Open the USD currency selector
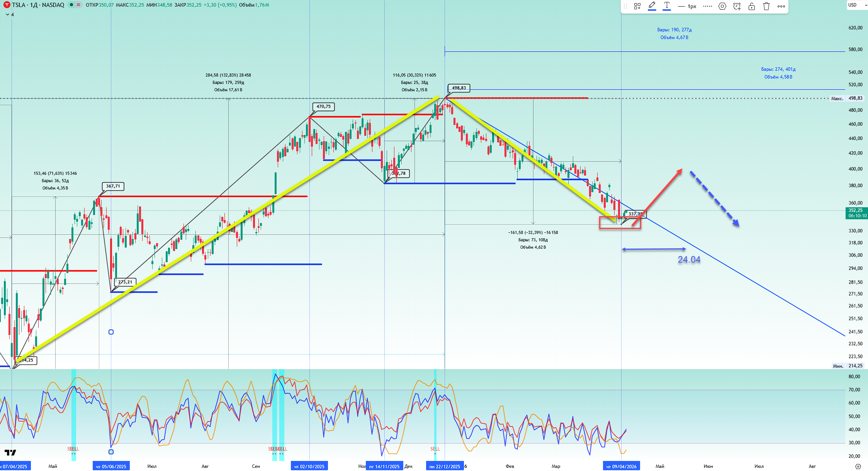Viewport: 868px width, 471px height. [x=853, y=5]
